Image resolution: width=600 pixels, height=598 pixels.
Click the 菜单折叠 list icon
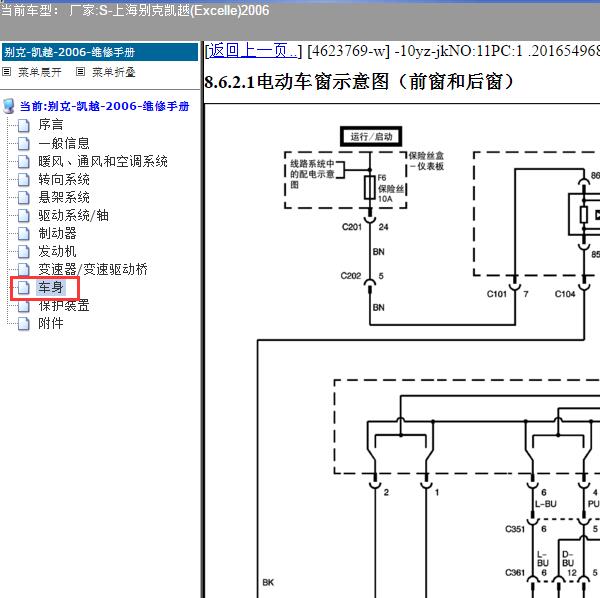[80, 72]
